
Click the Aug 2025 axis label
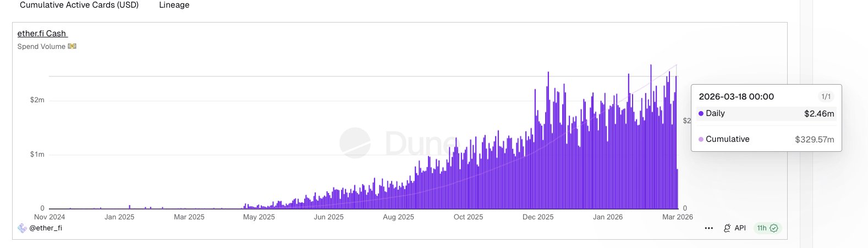(398, 217)
